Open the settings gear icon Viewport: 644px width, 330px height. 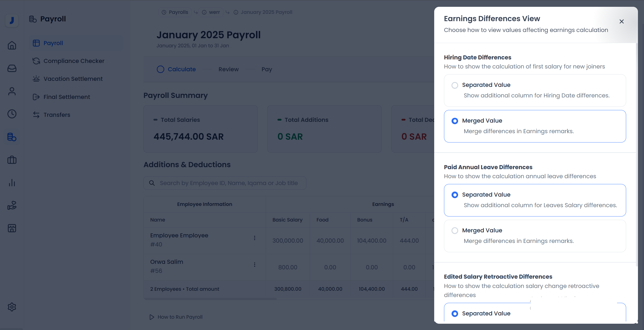12,307
